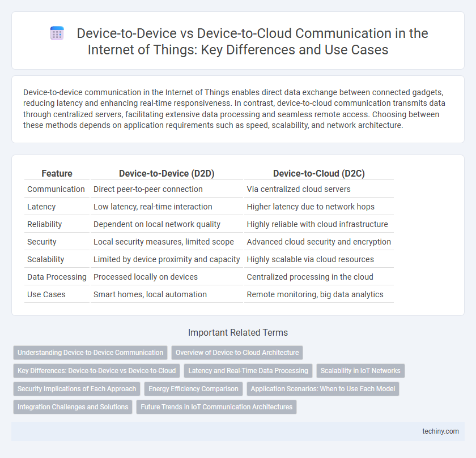Click 'Local security measures, limited scope' cell
The height and width of the screenshot is (458, 476).
167,242
